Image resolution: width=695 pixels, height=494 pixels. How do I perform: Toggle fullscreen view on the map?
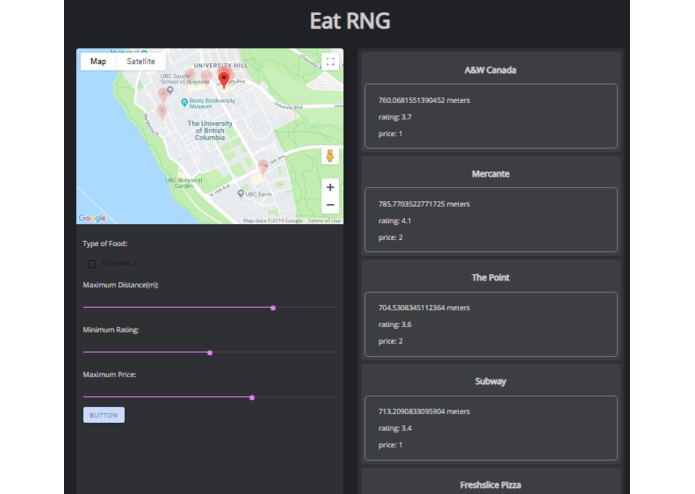coord(330,62)
